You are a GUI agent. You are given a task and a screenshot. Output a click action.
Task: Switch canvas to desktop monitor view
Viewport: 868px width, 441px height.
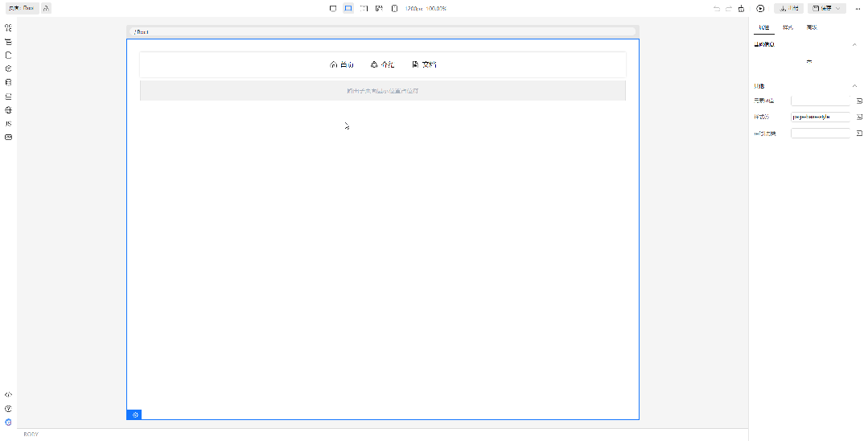(333, 8)
